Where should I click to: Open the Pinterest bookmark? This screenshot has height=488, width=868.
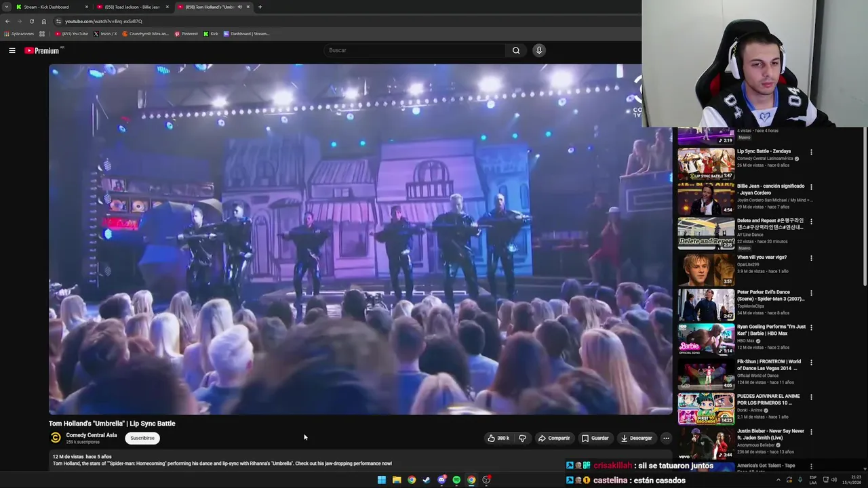coord(186,34)
